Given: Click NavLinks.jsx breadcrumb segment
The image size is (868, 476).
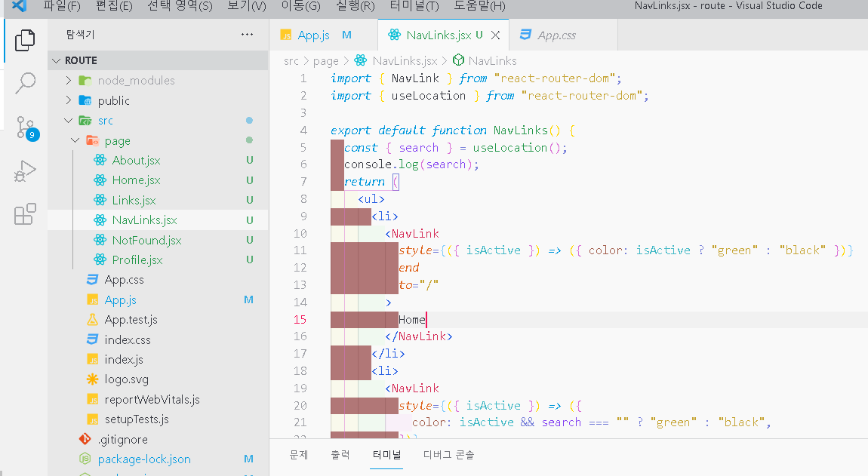Looking at the screenshot, I should [405, 60].
